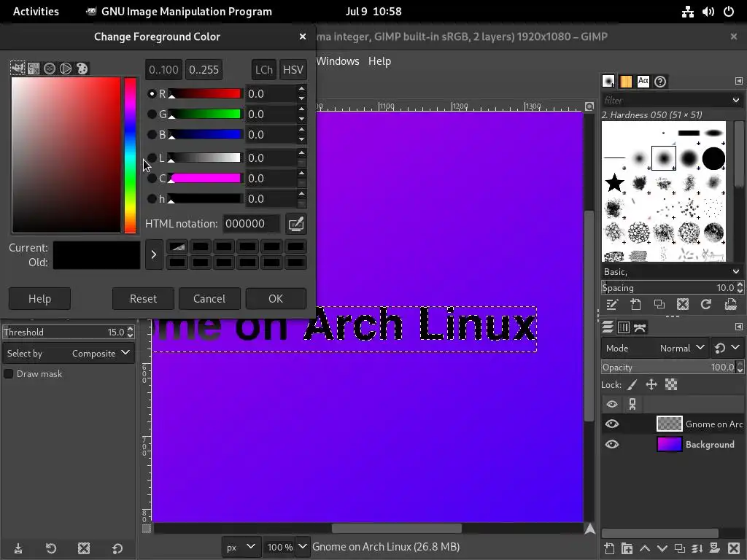747x560 pixels.
Task: Open the Watercolor color selector
Action: point(50,69)
